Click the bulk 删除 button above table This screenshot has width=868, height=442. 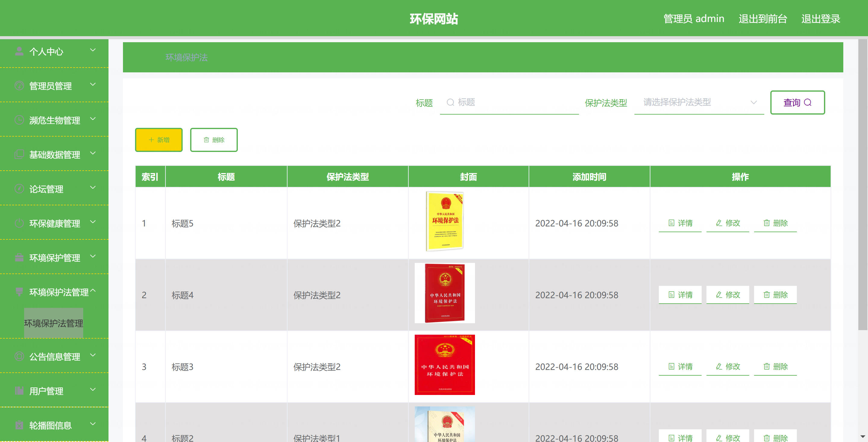pyautogui.click(x=214, y=140)
